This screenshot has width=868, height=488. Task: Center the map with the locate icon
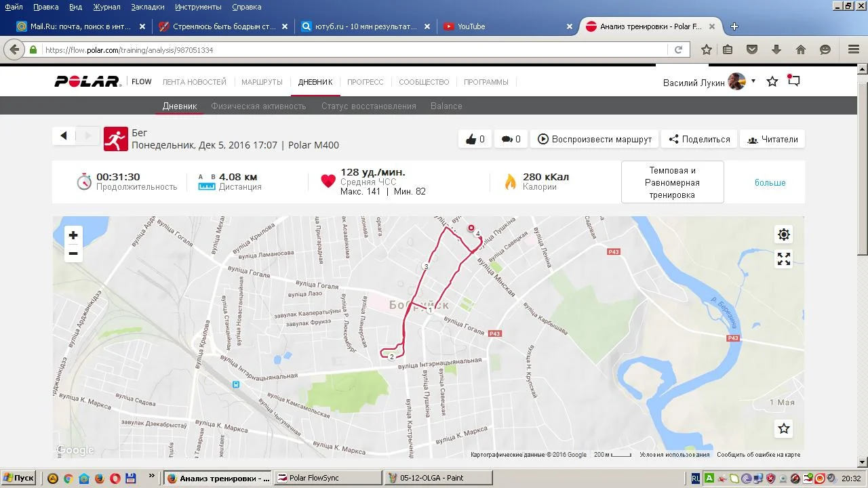pos(784,235)
